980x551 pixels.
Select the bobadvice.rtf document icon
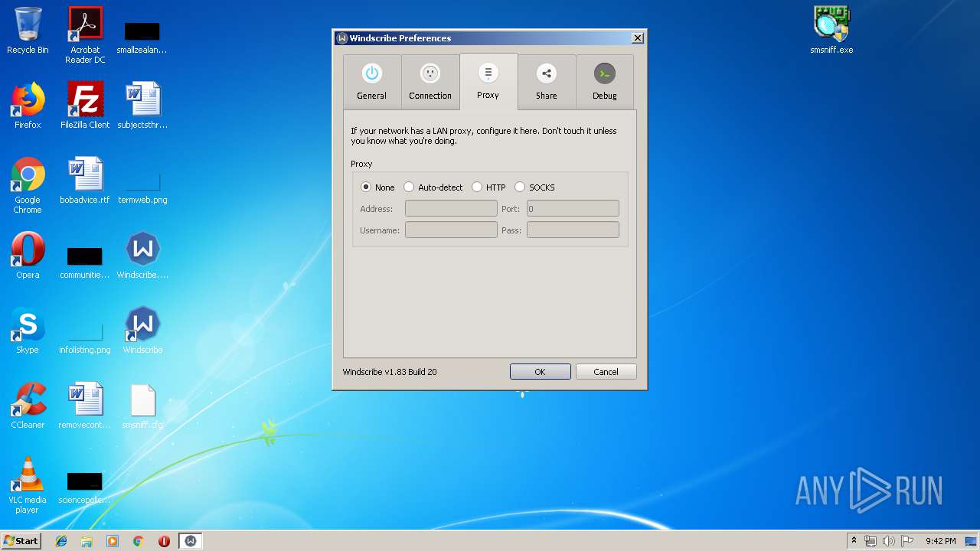tap(85, 180)
